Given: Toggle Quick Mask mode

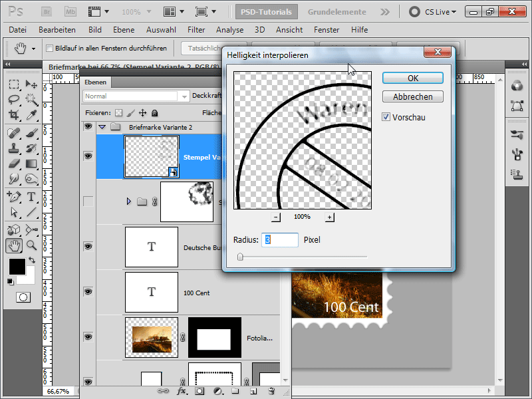Looking at the screenshot, I should 23,297.
